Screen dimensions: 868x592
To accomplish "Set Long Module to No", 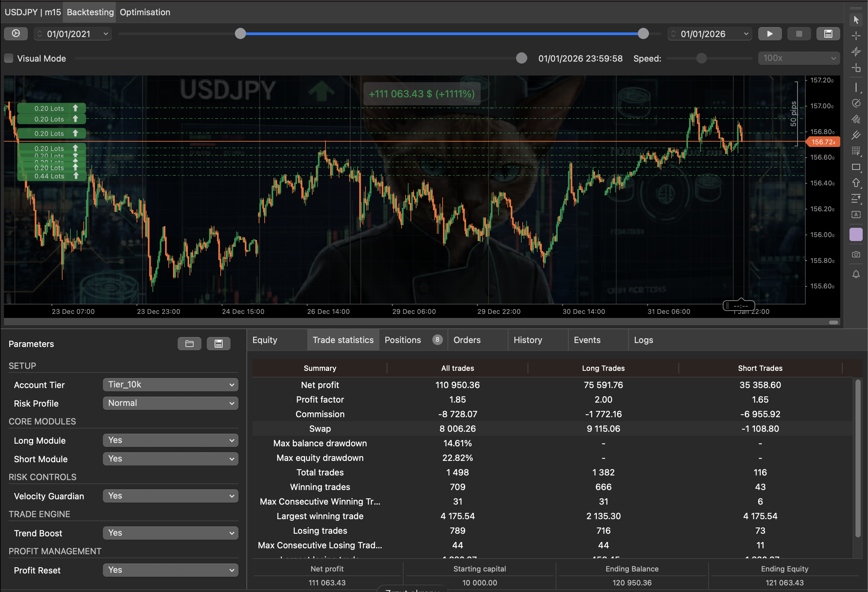I will [170, 440].
